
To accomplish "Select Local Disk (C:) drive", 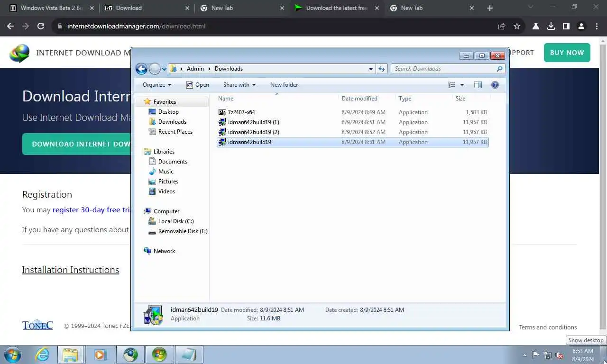I will [176, 221].
